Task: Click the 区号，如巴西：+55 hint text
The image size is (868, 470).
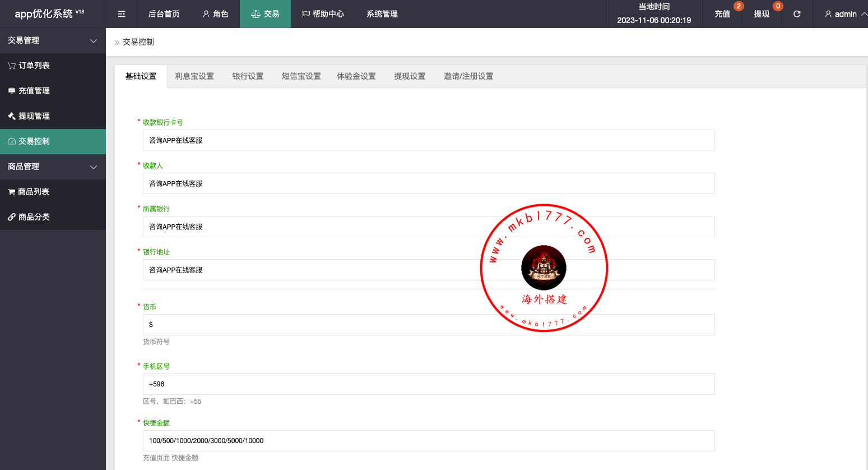Action: tap(172, 402)
